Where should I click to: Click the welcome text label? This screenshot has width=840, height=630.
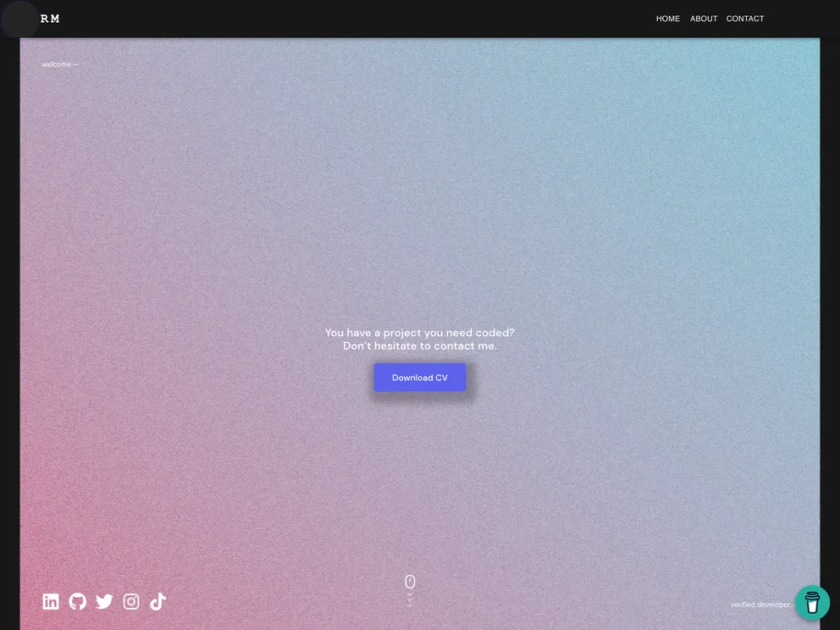tap(59, 64)
